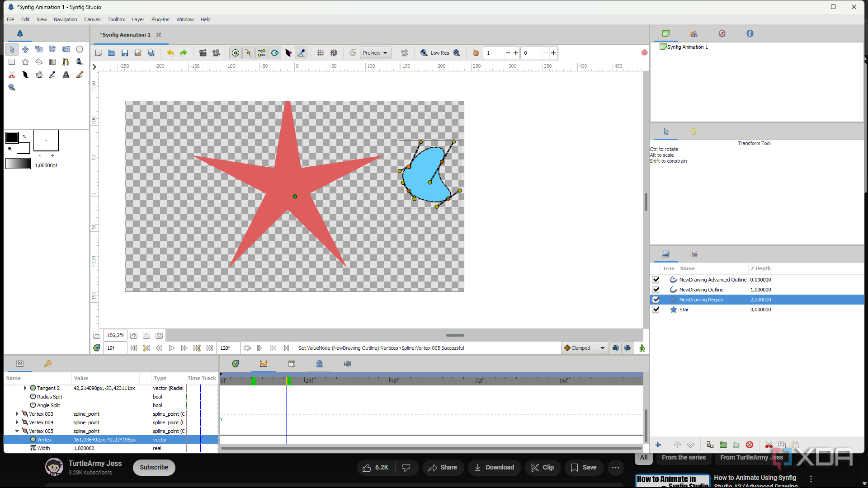Select the Transform tool in toolbox
Screen dimensions: 868x488
click(x=12, y=49)
